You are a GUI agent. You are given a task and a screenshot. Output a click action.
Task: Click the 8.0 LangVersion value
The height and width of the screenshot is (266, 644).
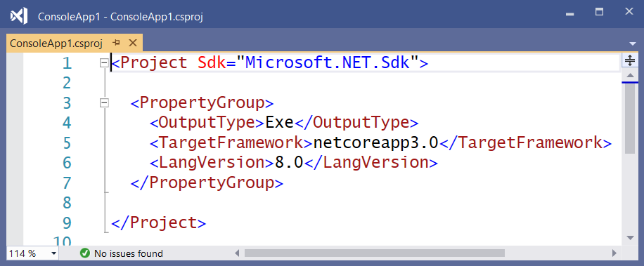coord(289,163)
